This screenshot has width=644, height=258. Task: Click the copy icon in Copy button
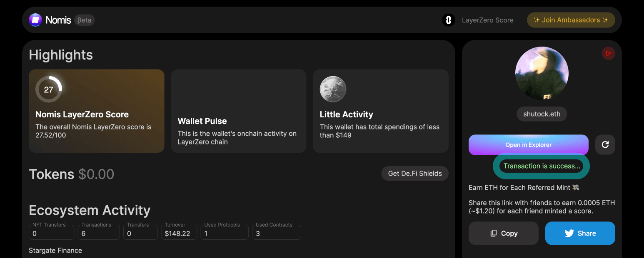[x=494, y=233]
